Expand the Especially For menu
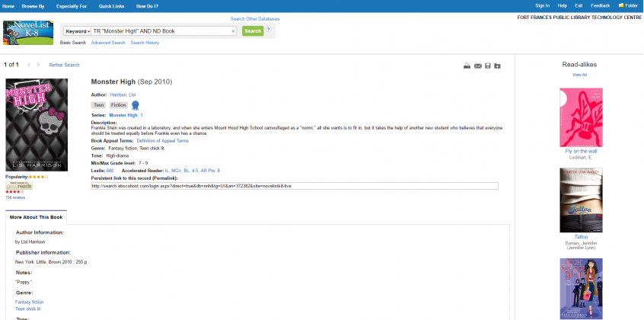This screenshot has height=320, width=644. (72, 5)
